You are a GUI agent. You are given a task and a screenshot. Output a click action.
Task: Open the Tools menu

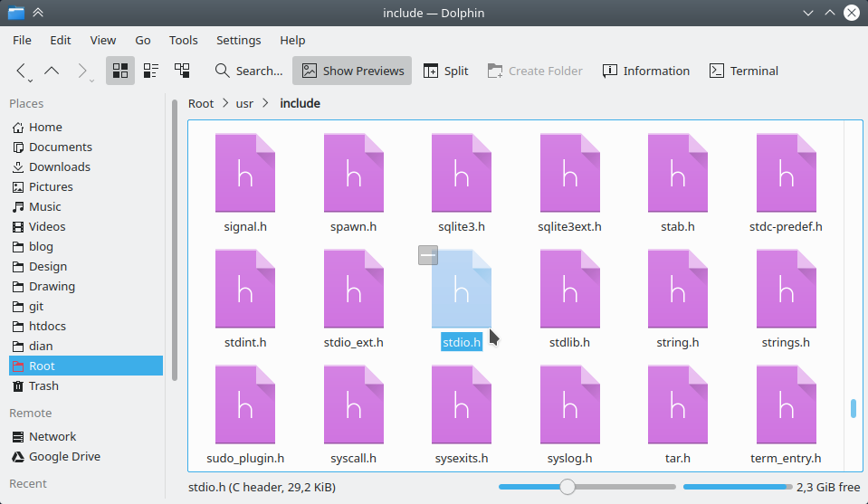pyautogui.click(x=183, y=40)
